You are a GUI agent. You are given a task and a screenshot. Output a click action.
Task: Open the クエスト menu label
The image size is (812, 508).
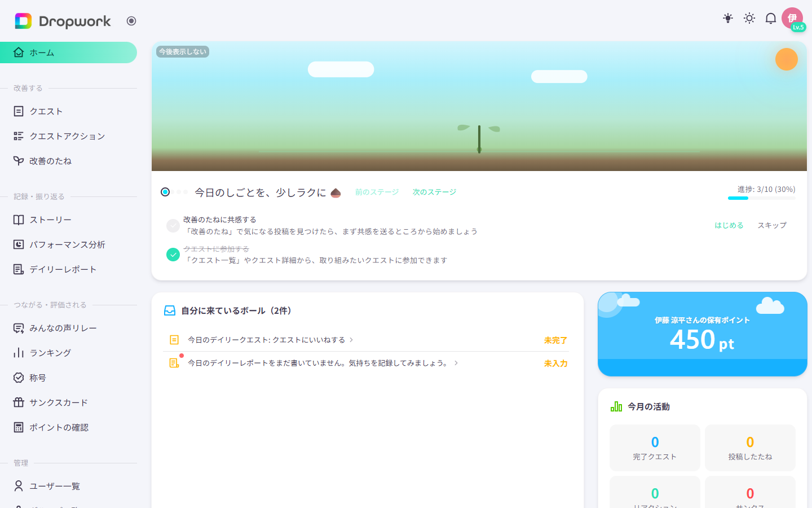tap(46, 111)
